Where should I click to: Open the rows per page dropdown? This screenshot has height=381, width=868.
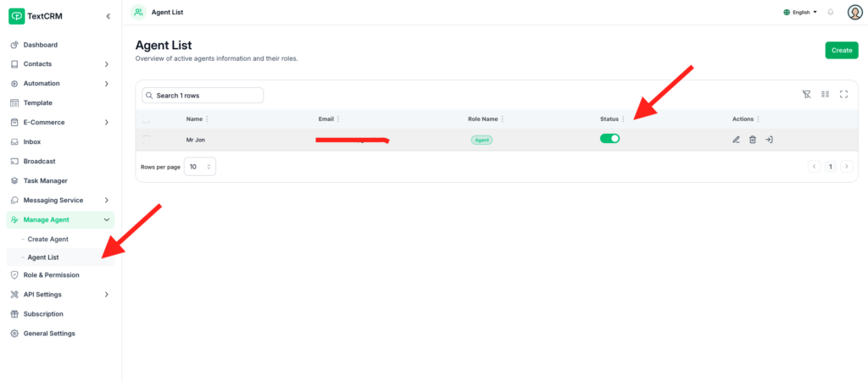point(200,167)
